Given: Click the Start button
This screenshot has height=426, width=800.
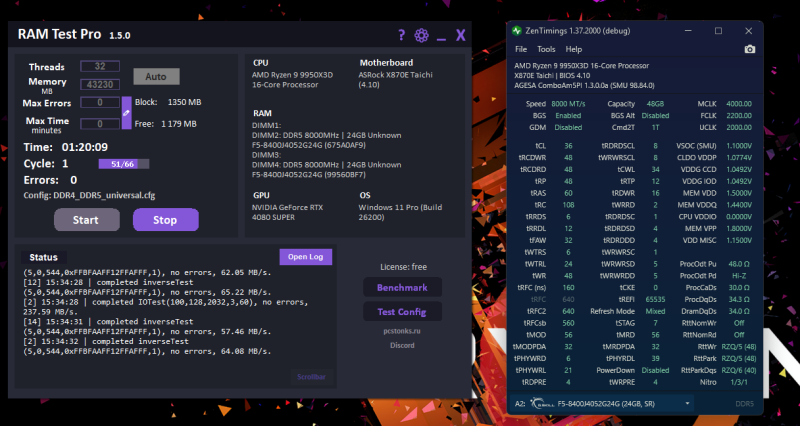Looking at the screenshot, I should coord(86,220).
